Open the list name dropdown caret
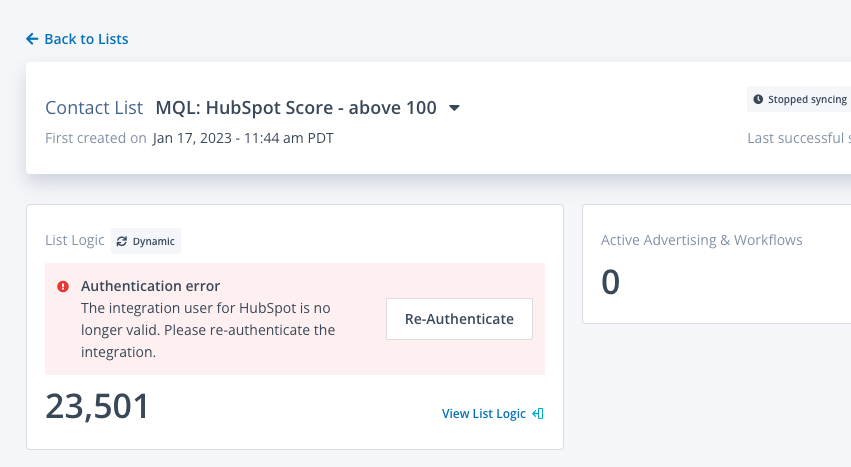This screenshot has width=851, height=467. click(x=454, y=108)
